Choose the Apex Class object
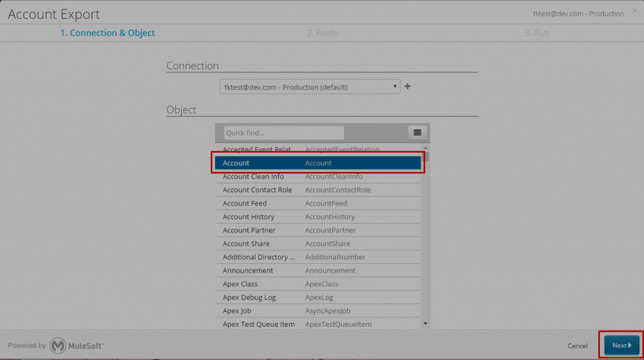644x360 pixels. coord(318,284)
